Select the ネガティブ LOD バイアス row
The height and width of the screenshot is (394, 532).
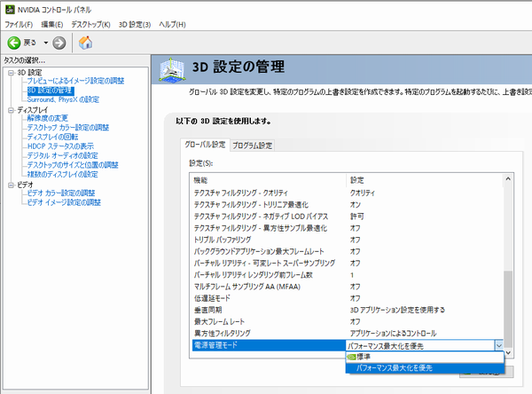[x=348, y=217]
